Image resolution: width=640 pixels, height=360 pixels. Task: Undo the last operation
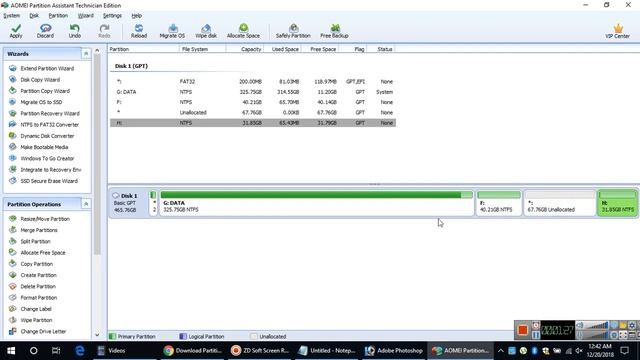click(75, 31)
